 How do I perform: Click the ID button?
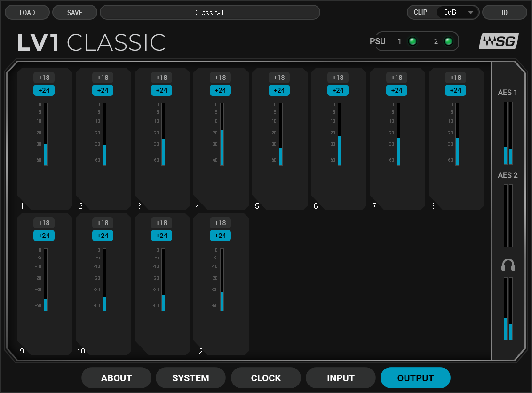coord(505,13)
